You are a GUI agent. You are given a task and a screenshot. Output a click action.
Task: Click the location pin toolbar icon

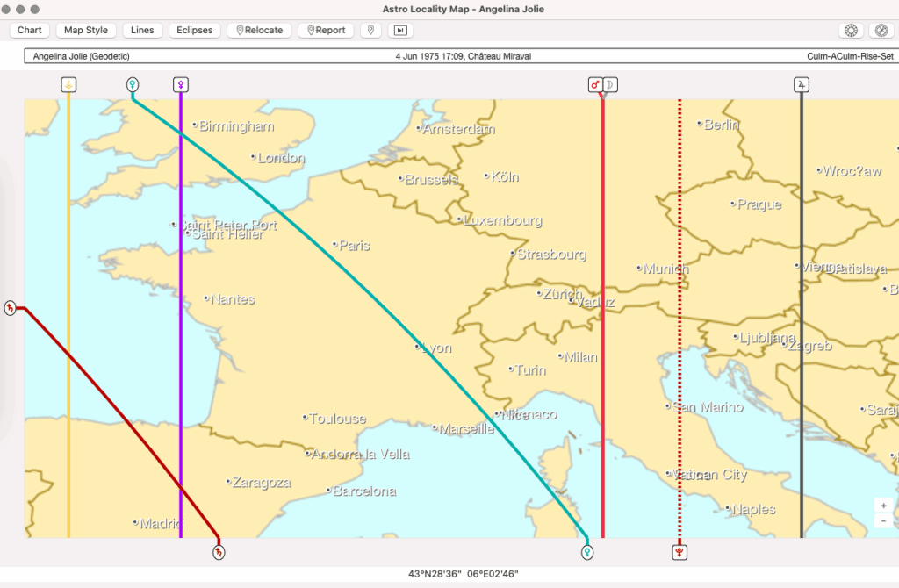(370, 30)
